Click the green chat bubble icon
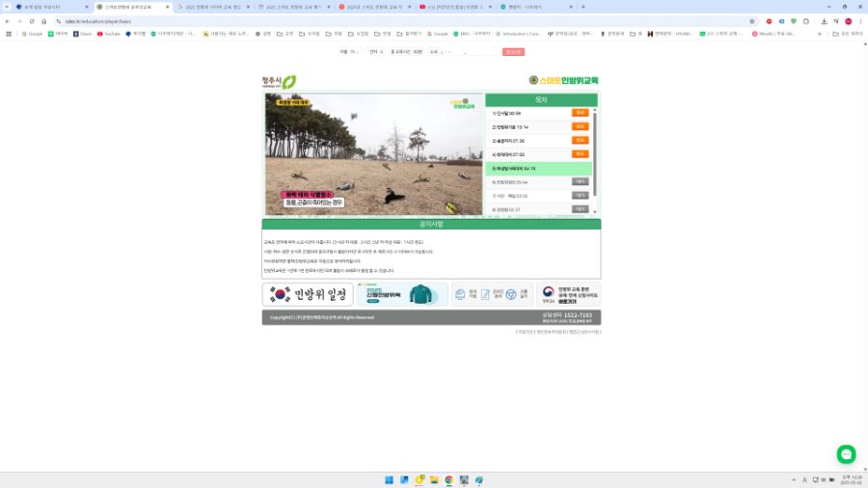This screenshot has width=868, height=488. [x=846, y=454]
